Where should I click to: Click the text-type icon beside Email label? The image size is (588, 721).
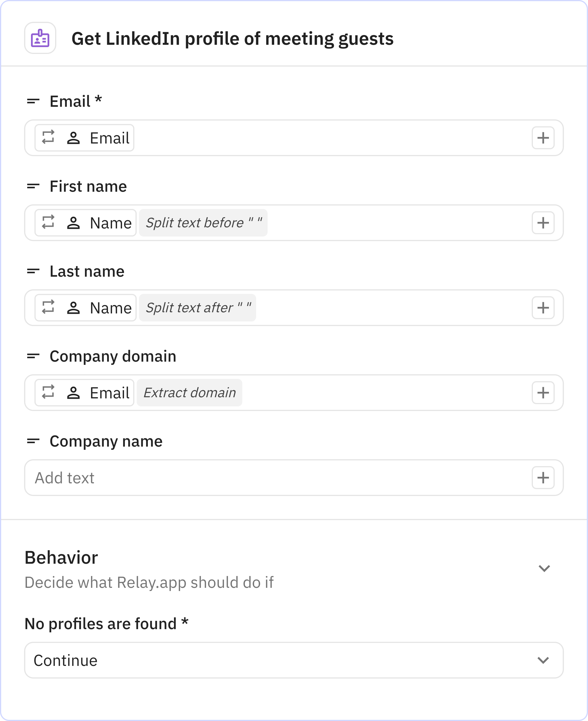(33, 101)
